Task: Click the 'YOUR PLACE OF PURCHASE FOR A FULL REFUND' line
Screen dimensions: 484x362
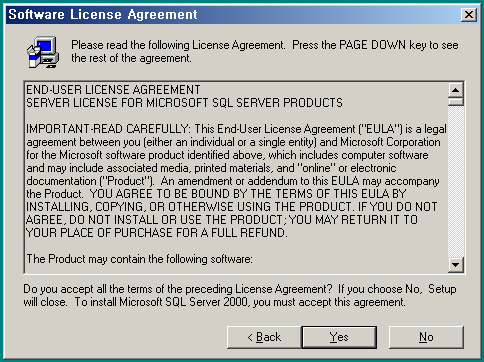Action: [x=157, y=233]
